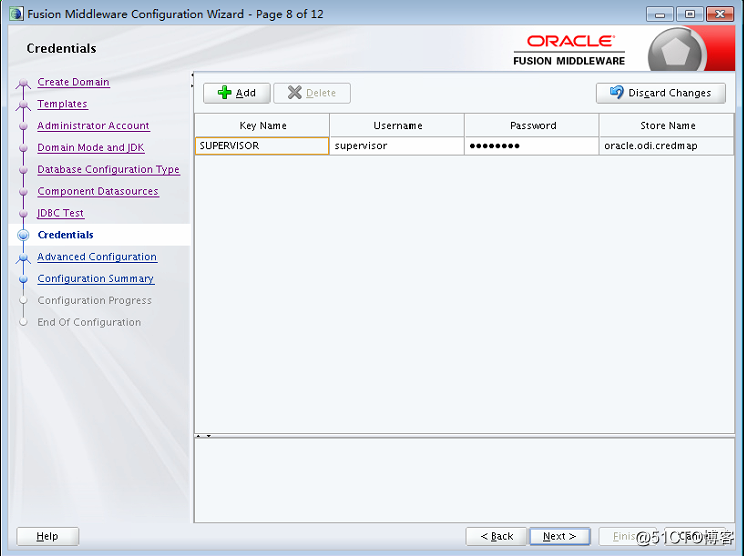The image size is (744, 556).
Task: Click the Help button
Action: click(x=47, y=536)
